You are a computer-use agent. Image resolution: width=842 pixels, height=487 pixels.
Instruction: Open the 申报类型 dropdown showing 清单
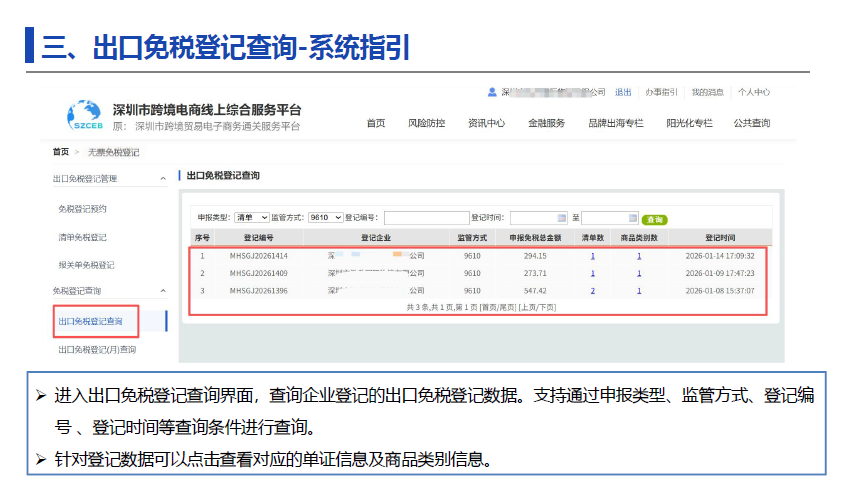252,217
